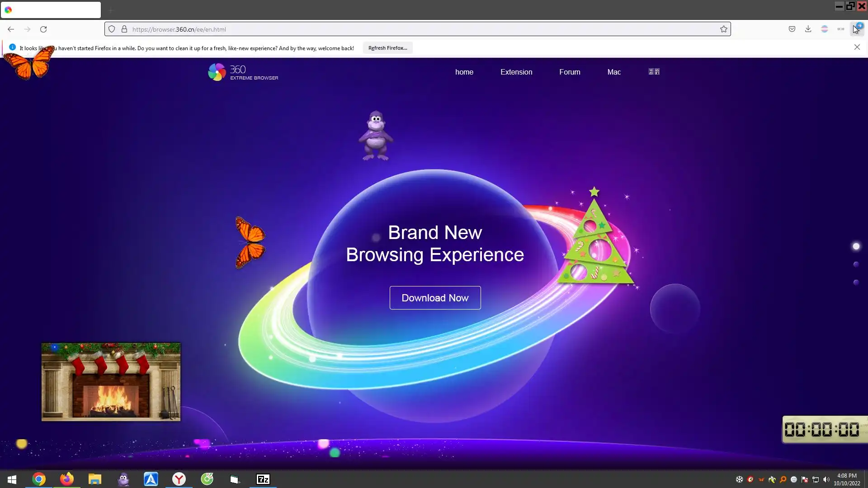This screenshot has width=868, height=488.
Task: Click the URL address bar
Action: (407, 29)
